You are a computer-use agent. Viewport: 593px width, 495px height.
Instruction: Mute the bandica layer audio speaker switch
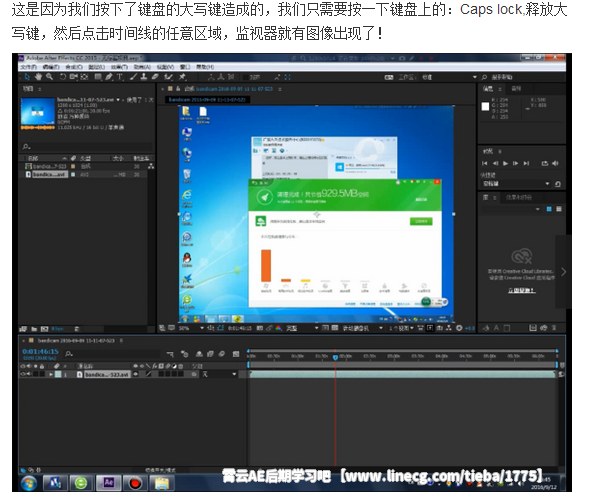[x=29, y=374]
